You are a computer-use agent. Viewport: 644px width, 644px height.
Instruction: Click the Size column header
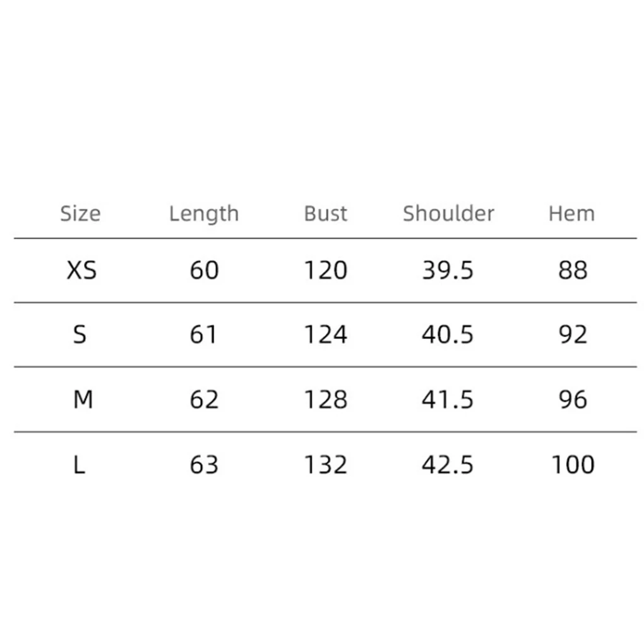80,214
